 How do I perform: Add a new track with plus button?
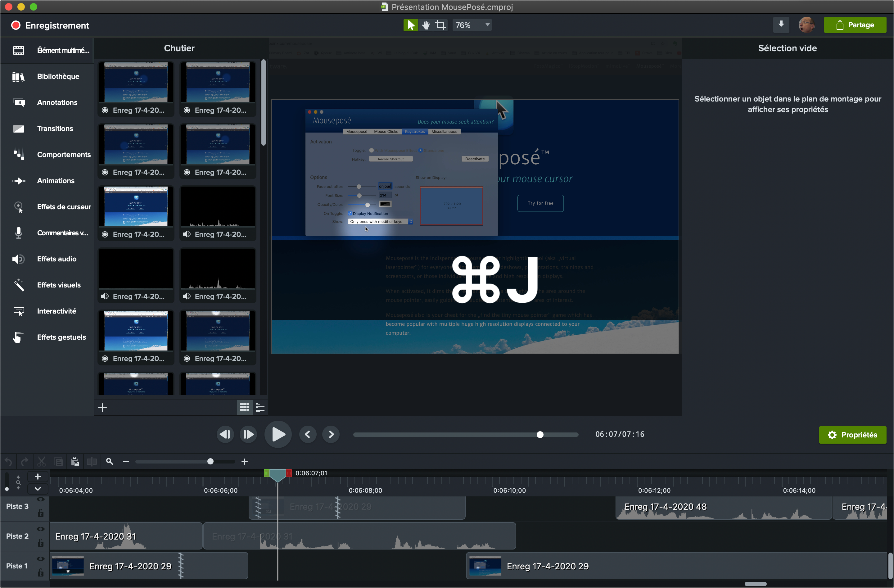pyautogui.click(x=38, y=477)
